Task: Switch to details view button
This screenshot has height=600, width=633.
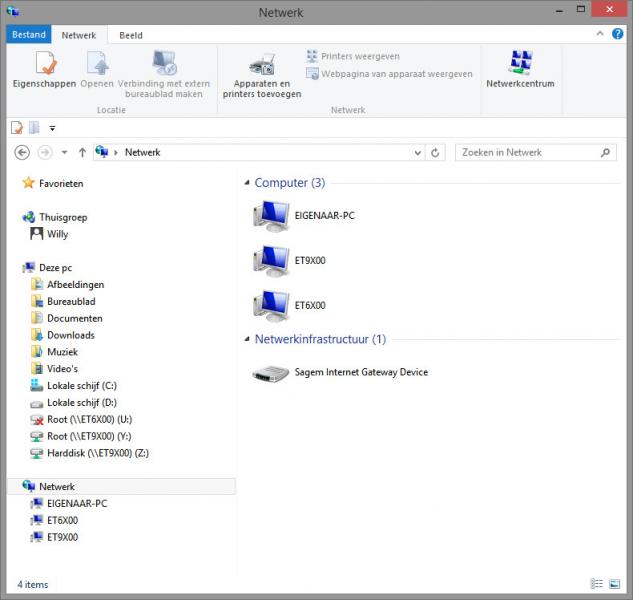Action: pos(597,584)
